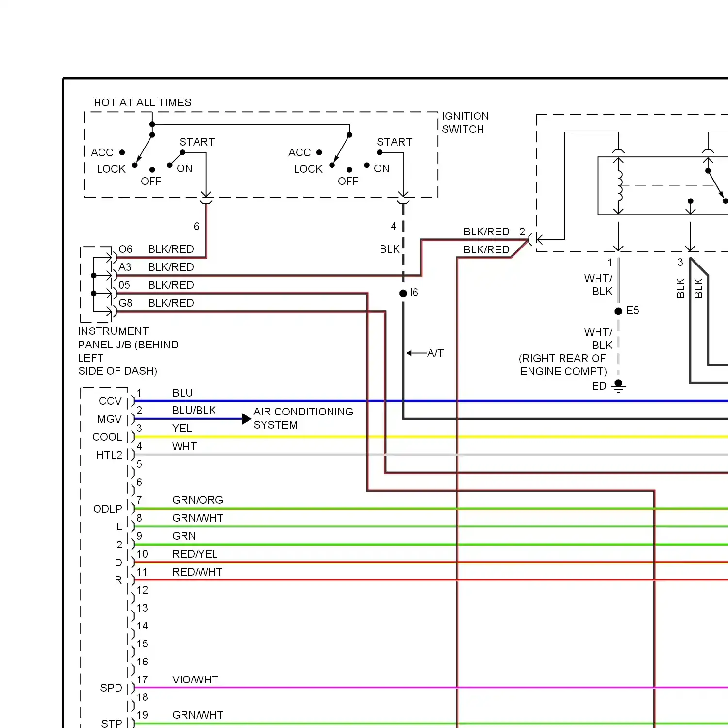The image size is (728, 728).
Task: Click the WHT wire label at pin 4
Action: [x=184, y=446]
